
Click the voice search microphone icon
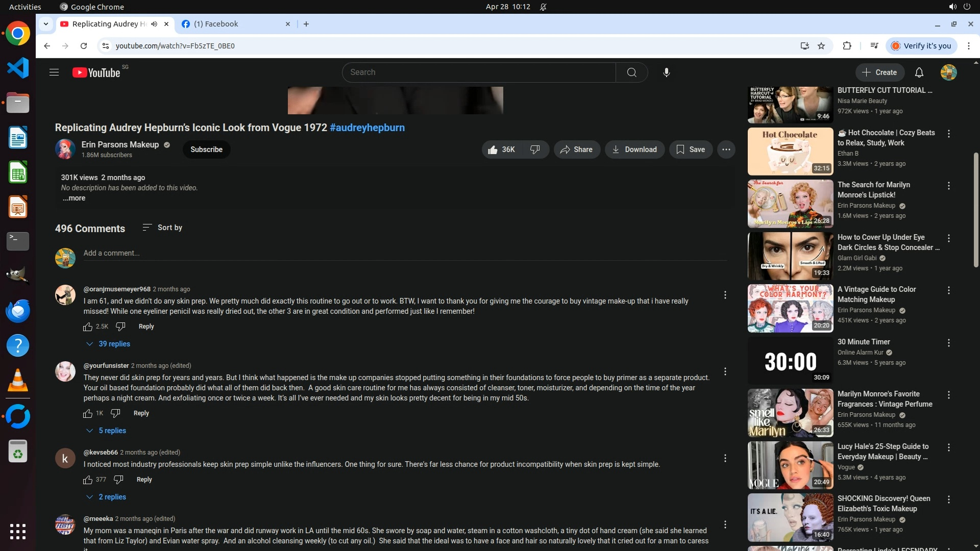[x=666, y=72]
